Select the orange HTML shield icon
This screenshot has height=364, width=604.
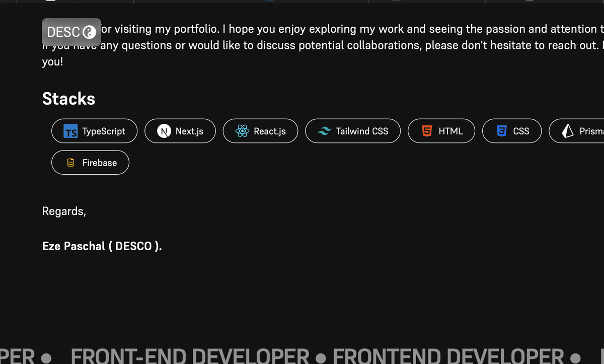[x=426, y=131]
